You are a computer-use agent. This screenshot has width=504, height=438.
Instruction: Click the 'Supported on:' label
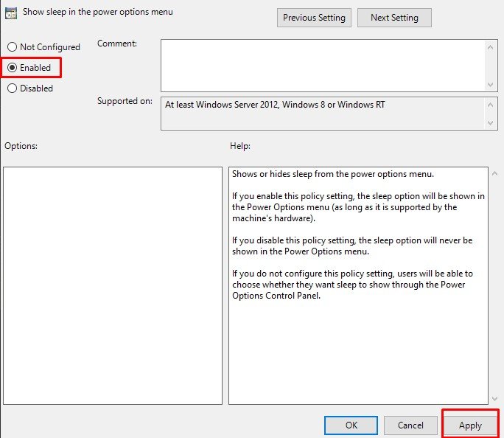125,101
